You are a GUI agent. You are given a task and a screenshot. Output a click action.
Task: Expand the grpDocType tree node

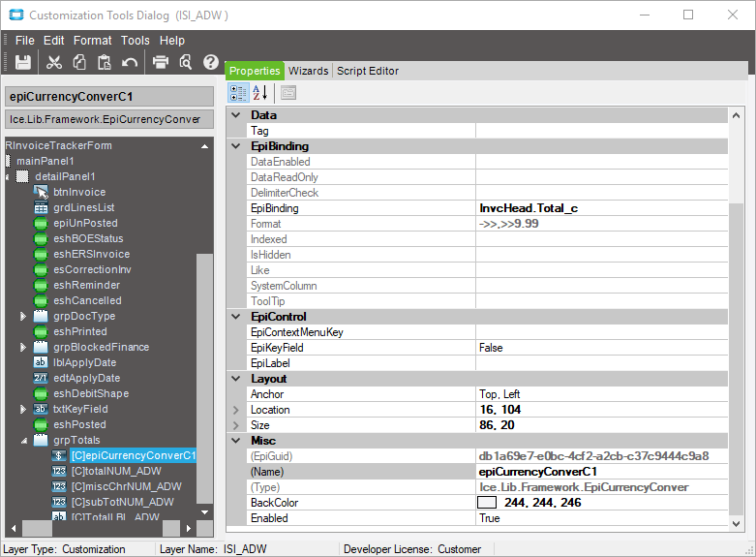pos(23,317)
